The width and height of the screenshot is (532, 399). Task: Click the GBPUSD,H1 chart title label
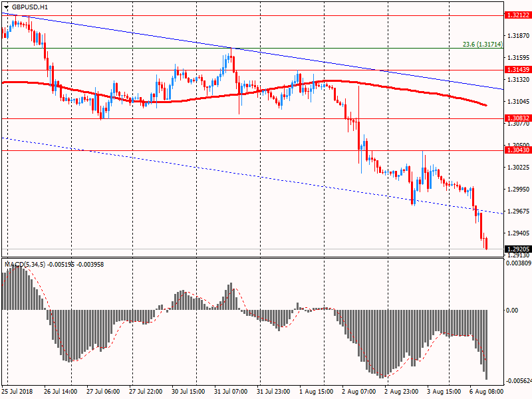point(30,7)
